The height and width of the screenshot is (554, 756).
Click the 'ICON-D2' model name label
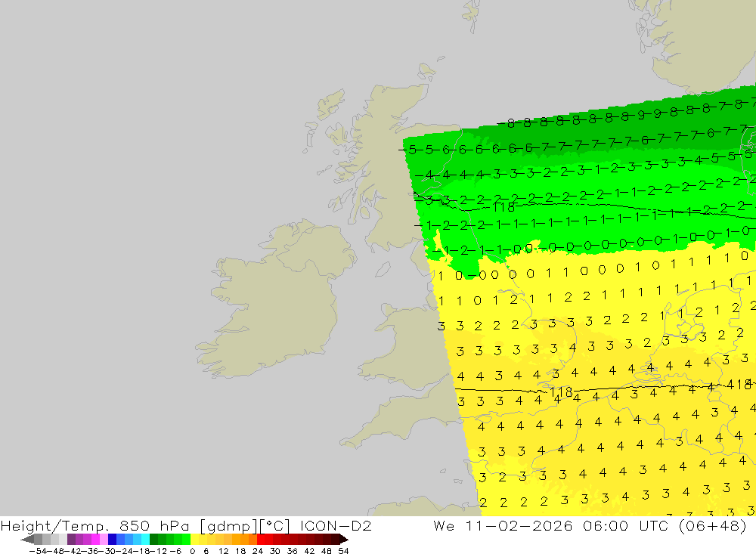pos(336,525)
